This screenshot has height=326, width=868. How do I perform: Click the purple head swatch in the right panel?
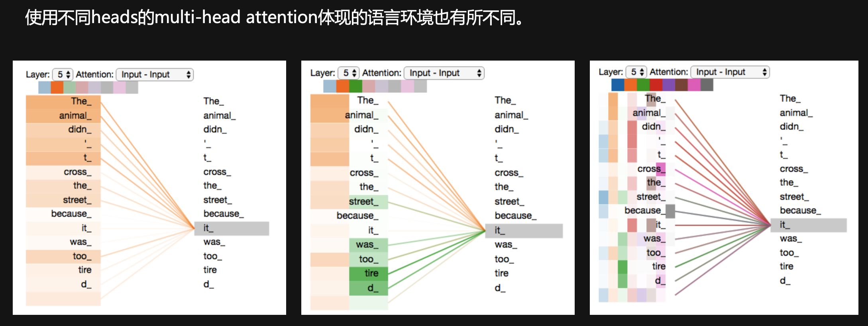point(669,85)
